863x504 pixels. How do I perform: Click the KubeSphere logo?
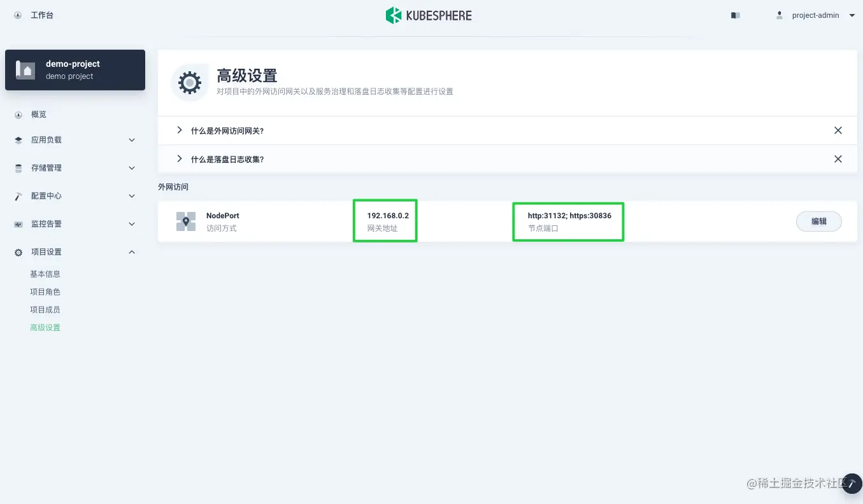[429, 15]
